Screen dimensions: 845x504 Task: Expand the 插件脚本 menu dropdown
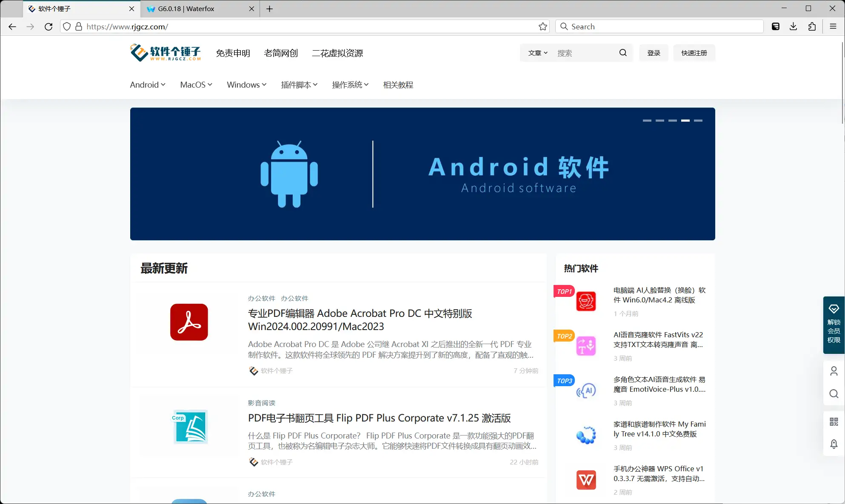[x=299, y=85]
